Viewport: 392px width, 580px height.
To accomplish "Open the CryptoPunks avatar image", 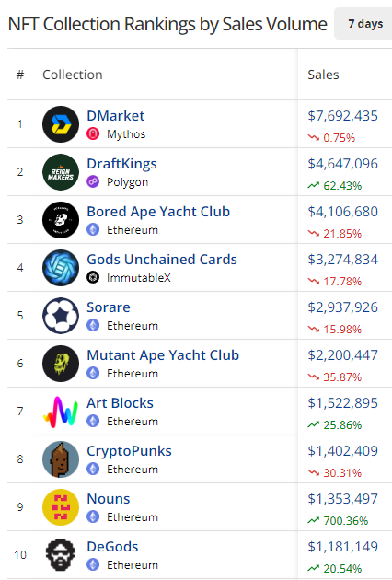I will click(61, 459).
